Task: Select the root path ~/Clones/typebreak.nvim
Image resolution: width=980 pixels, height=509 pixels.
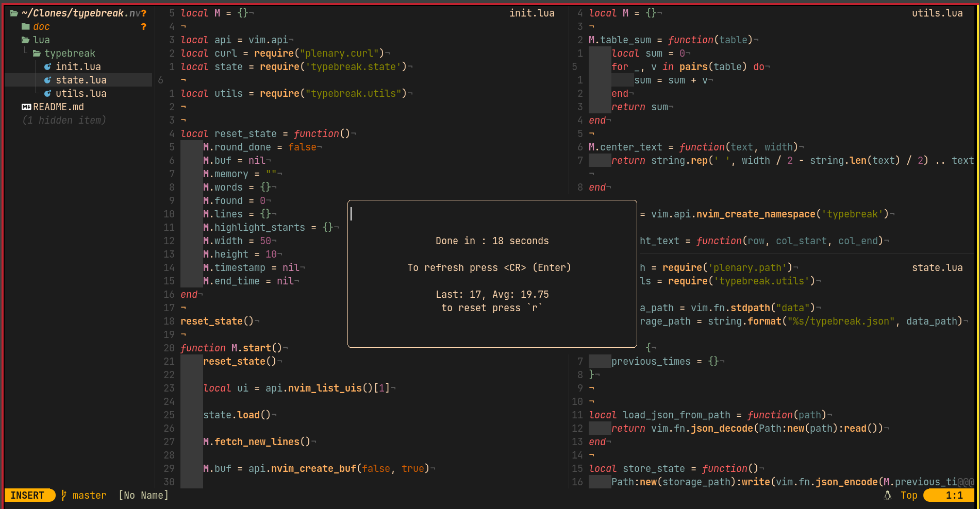Action: [x=81, y=13]
